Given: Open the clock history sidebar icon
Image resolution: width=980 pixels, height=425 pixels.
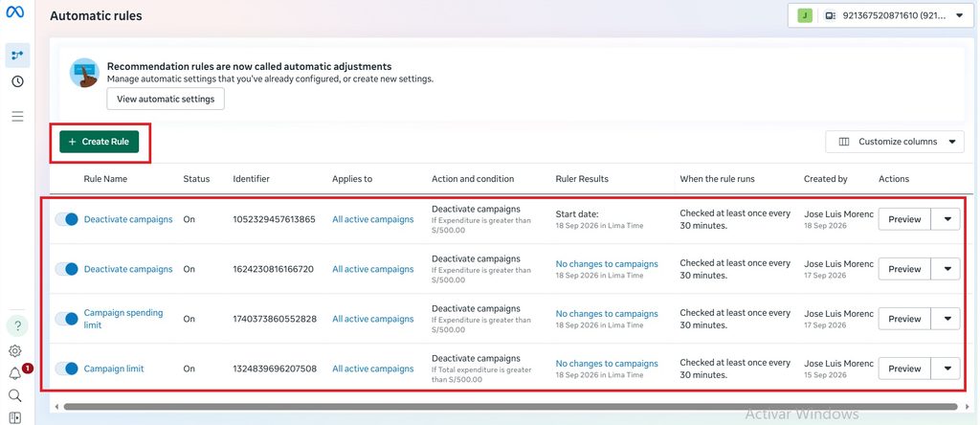Looking at the screenshot, I should pos(17,82).
